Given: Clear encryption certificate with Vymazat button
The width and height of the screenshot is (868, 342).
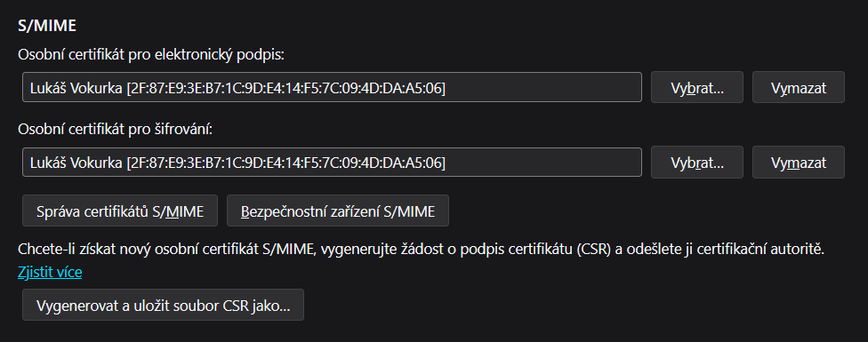Looking at the screenshot, I should click(x=799, y=163).
